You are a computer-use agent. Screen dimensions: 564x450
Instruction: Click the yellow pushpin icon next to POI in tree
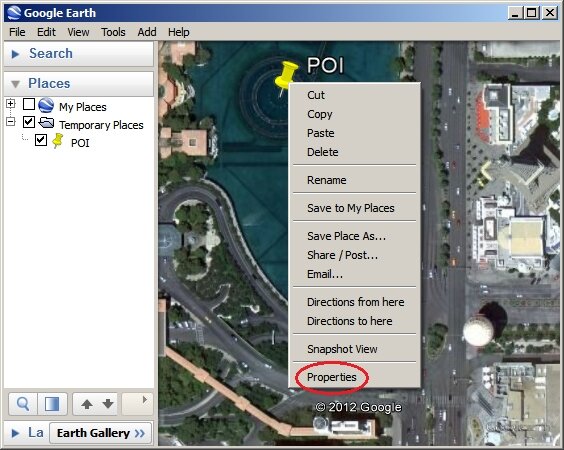coord(58,141)
